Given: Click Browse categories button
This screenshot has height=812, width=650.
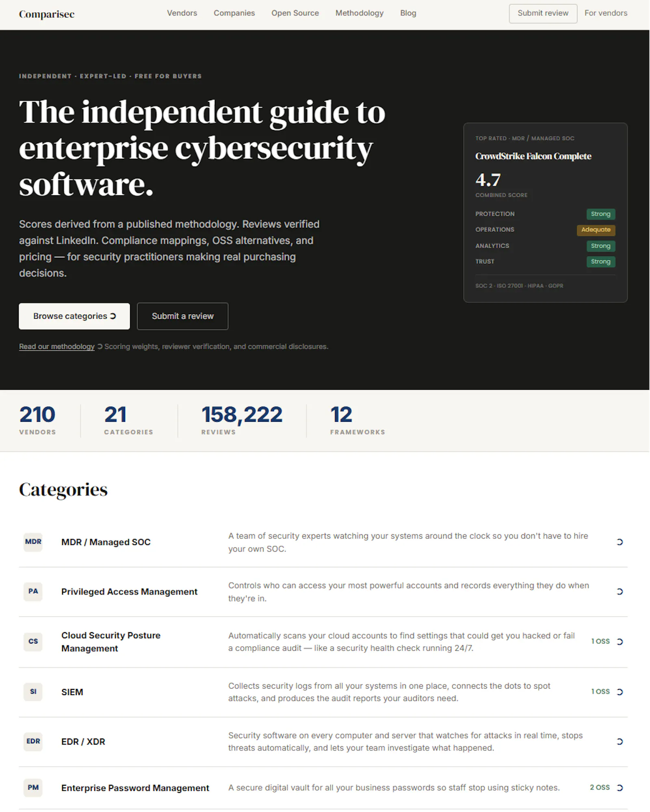Looking at the screenshot, I should pos(74,316).
